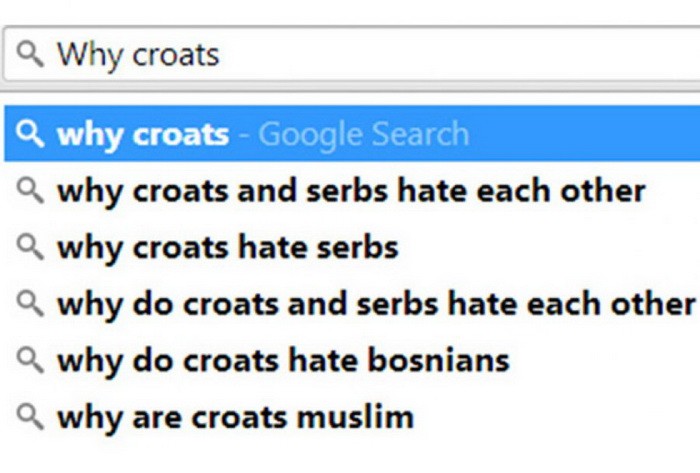700x473 pixels.
Task: Click the typed text "Why croats" in search box
Action: click(x=138, y=54)
